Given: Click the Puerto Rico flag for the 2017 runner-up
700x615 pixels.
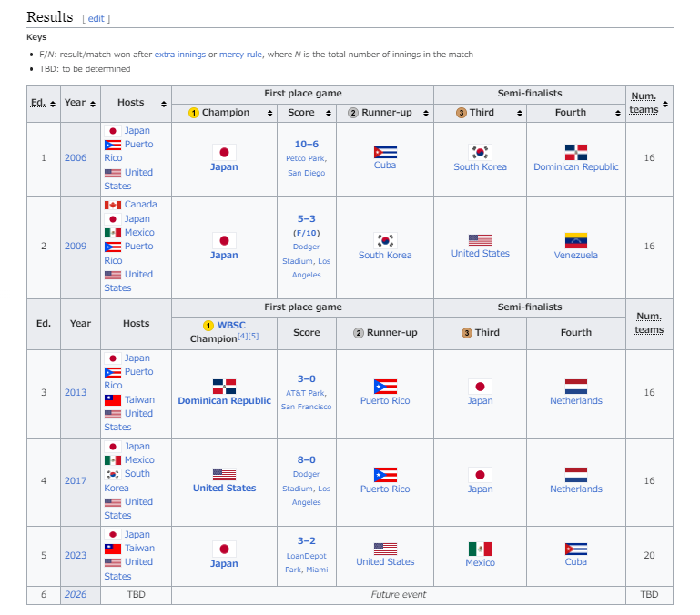Looking at the screenshot, I should pyautogui.click(x=384, y=474).
